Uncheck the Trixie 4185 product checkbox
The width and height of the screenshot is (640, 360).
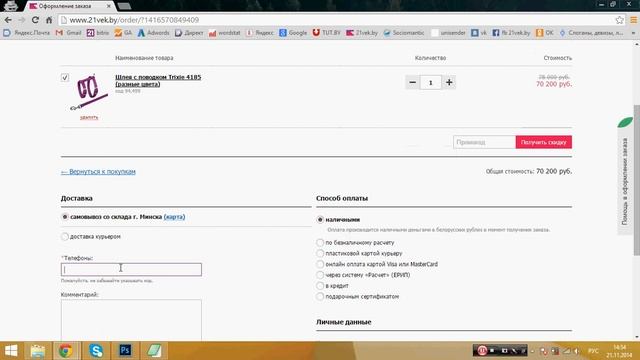(65, 77)
